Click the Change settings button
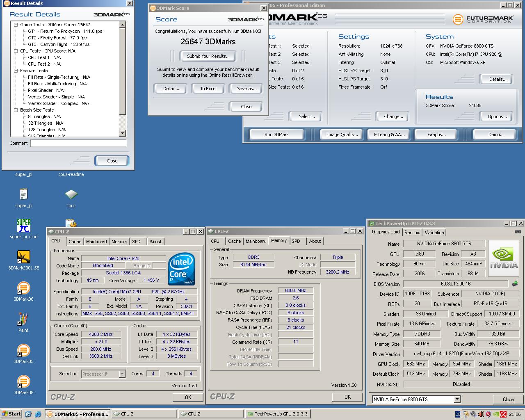 coord(393,116)
